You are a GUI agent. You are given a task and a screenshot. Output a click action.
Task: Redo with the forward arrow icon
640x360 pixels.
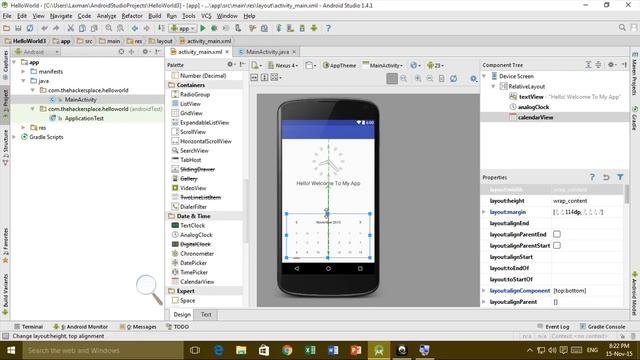(56, 28)
